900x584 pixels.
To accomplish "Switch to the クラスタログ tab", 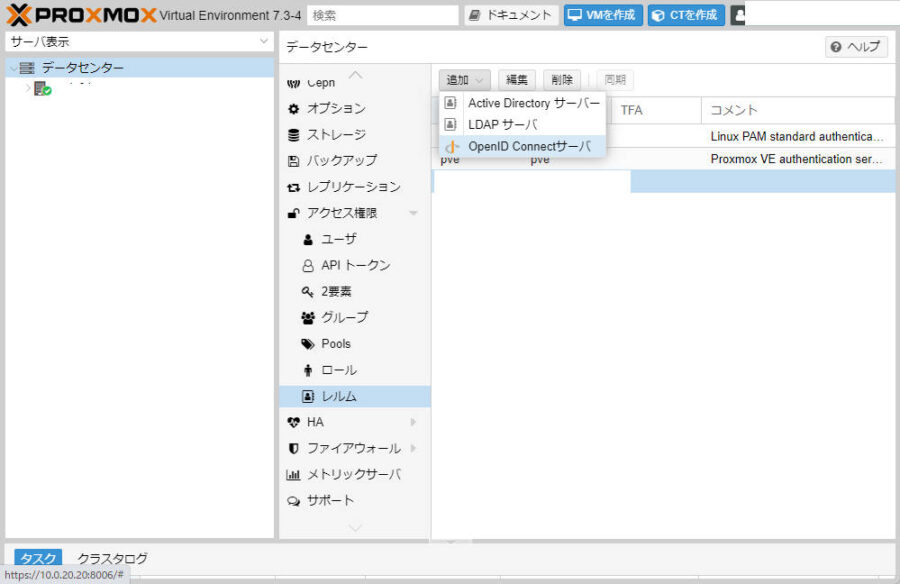I will 111,557.
